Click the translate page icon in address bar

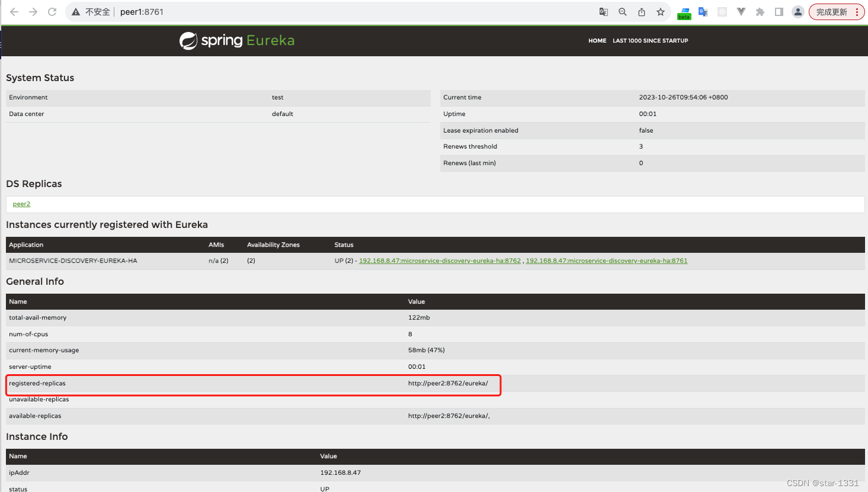pos(604,12)
